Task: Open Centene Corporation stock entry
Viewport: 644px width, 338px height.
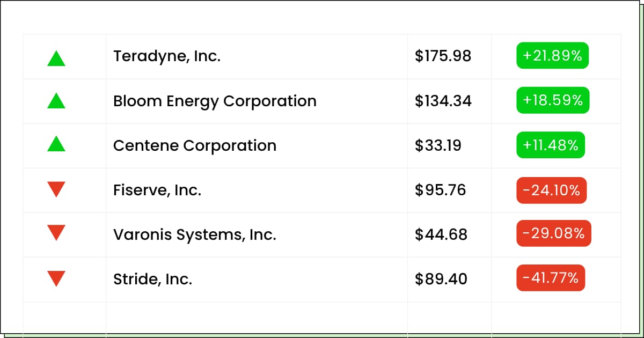Action: point(195,145)
